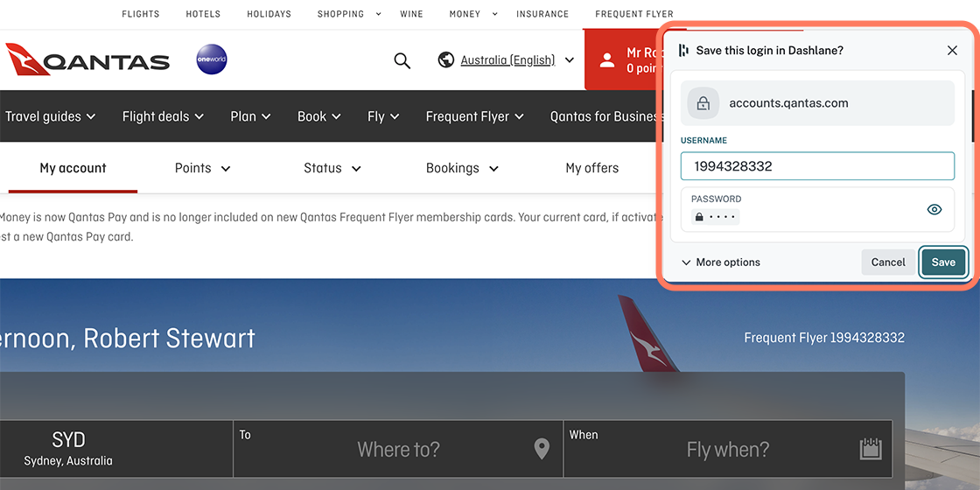Open Frequent Flyer in the top bar
Viewport: 980px width, 490px height.
click(x=634, y=14)
